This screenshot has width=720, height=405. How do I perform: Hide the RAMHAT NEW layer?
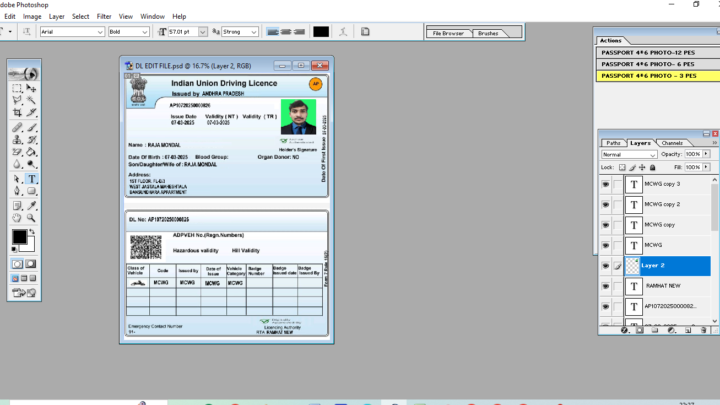[606, 286]
